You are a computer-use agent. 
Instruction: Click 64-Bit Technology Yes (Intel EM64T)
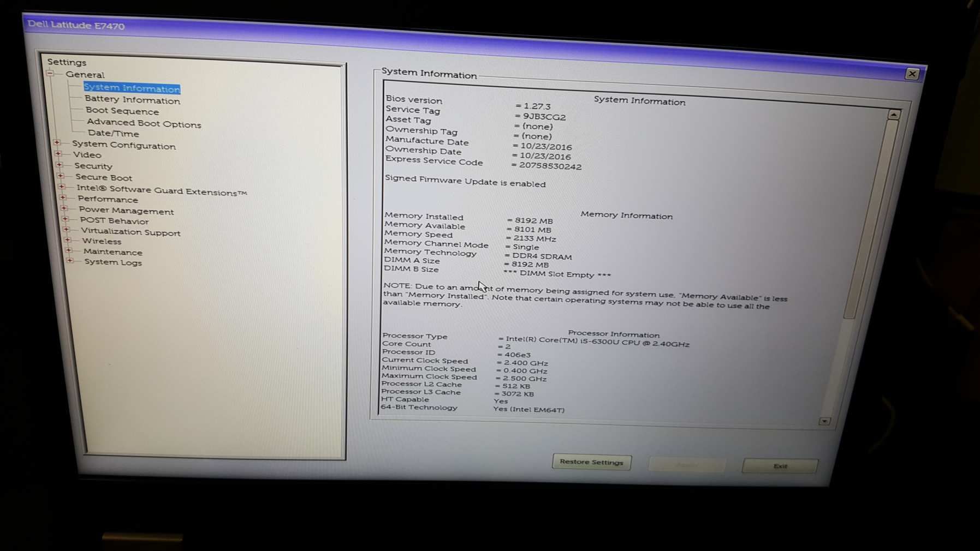pos(528,409)
